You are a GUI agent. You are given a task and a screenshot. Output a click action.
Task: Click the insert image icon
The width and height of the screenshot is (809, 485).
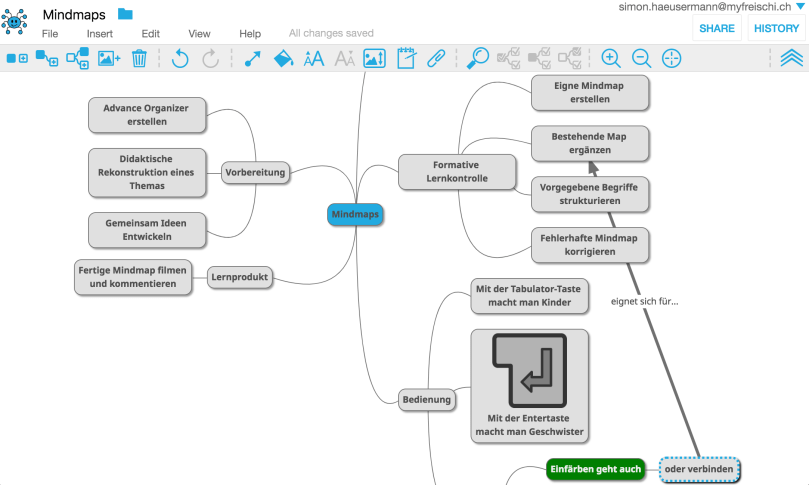point(109,59)
